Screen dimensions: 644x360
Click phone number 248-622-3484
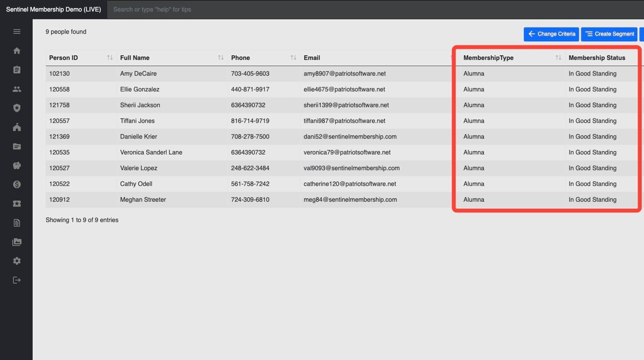click(250, 168)
